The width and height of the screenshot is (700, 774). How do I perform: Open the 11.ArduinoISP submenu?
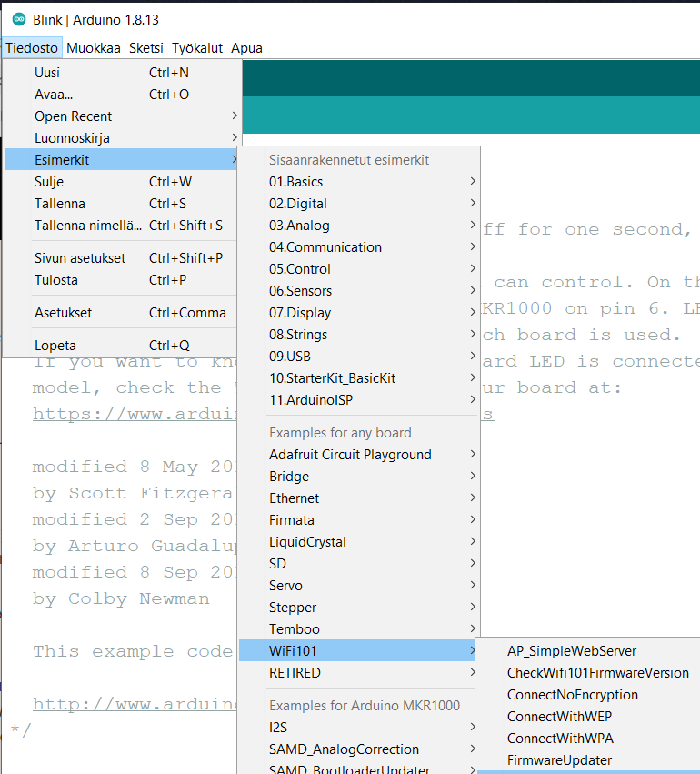[x=358, y=400]
